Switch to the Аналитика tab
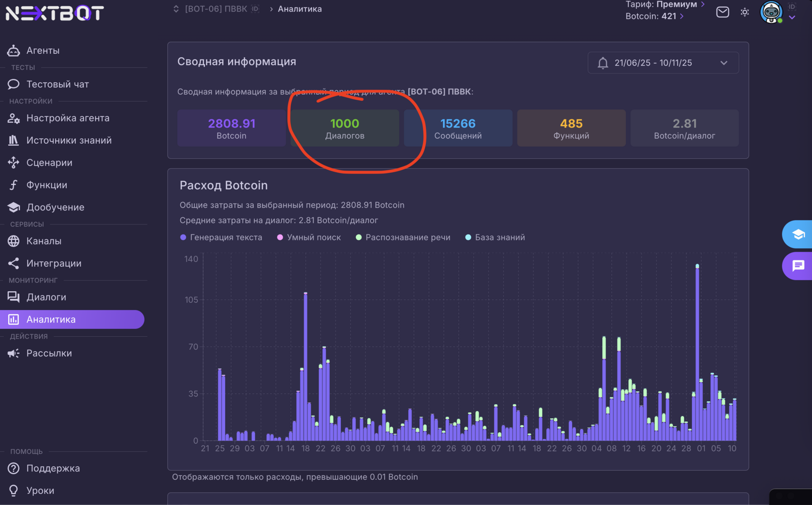The width and height of the screenshot is (812, 505). [51, 319]
